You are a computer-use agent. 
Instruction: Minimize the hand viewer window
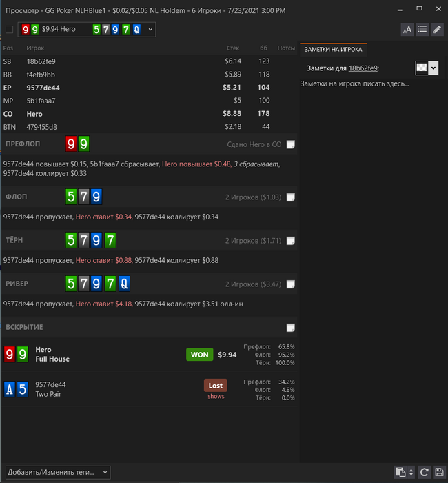pyautogui.click(x=400, y=10)
